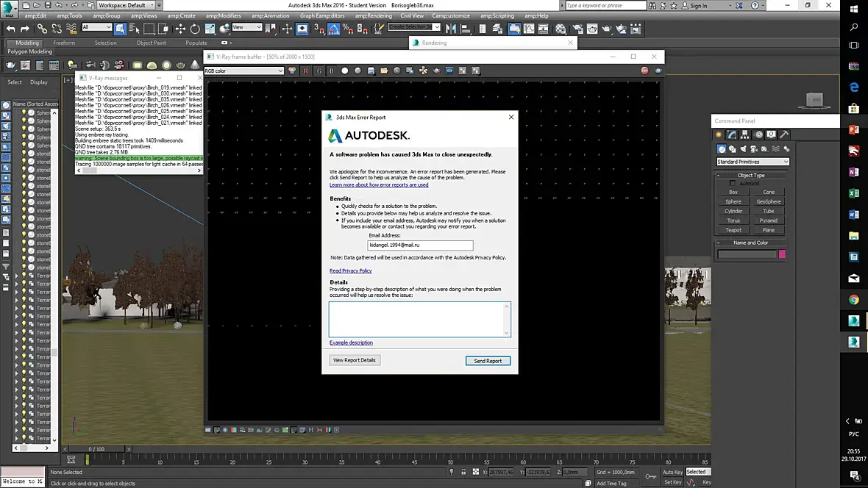868x488 pixels.
Task: Collapse the Object Type rollout
Action: (x=750, y=175)
